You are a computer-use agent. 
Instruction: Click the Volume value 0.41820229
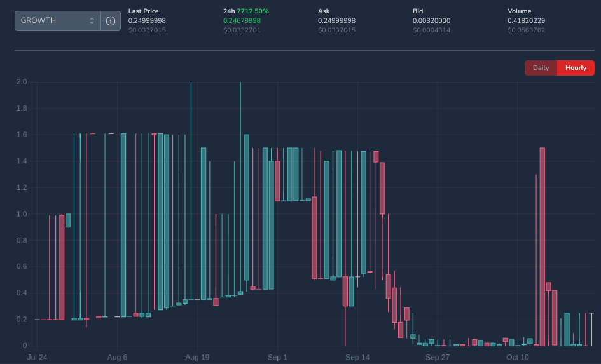[x=526, y=20]
